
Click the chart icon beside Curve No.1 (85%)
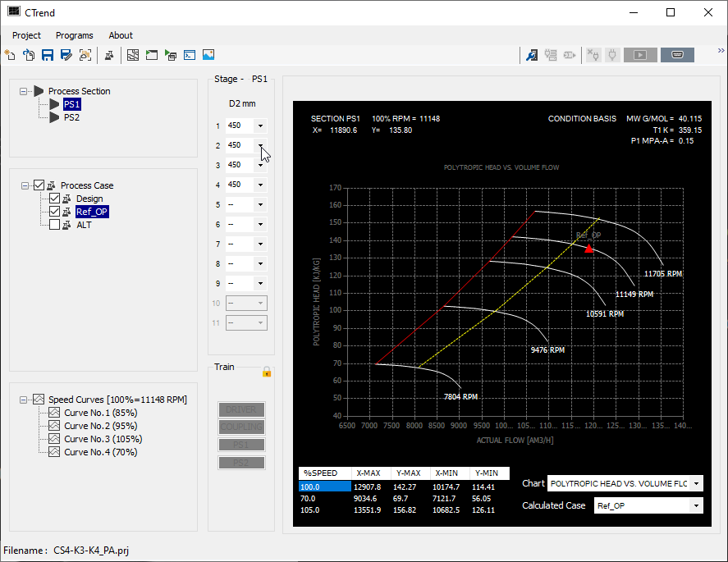54,413
